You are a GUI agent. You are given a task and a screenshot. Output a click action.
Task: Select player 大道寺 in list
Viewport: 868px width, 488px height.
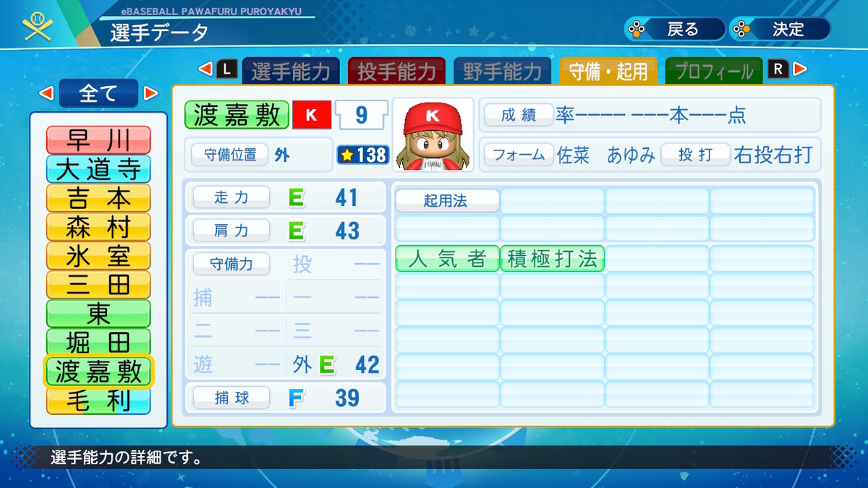(98, 168)
